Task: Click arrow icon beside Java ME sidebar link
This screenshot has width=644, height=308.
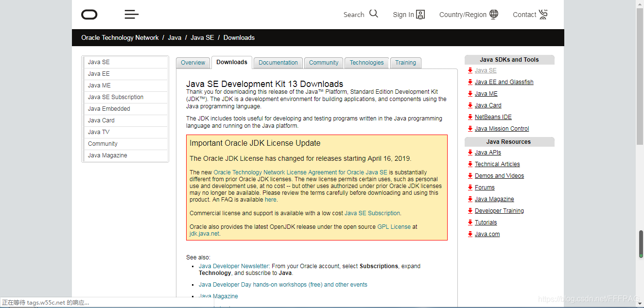Action: (470, 94)
